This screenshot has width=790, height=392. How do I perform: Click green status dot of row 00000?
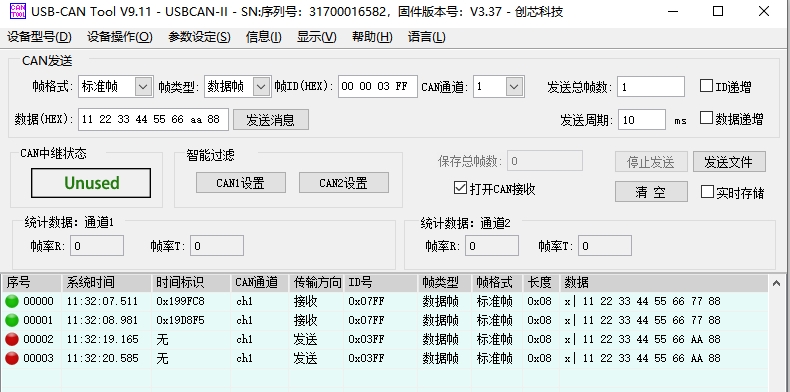(x=12, y=301)
